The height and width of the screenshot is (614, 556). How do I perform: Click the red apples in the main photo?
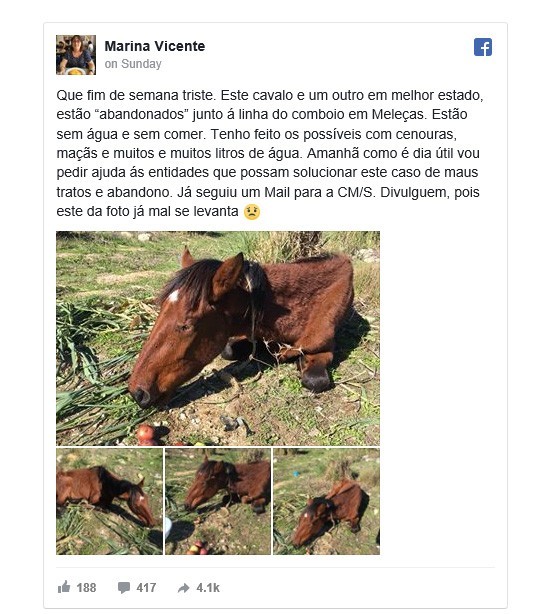point(146,435)
